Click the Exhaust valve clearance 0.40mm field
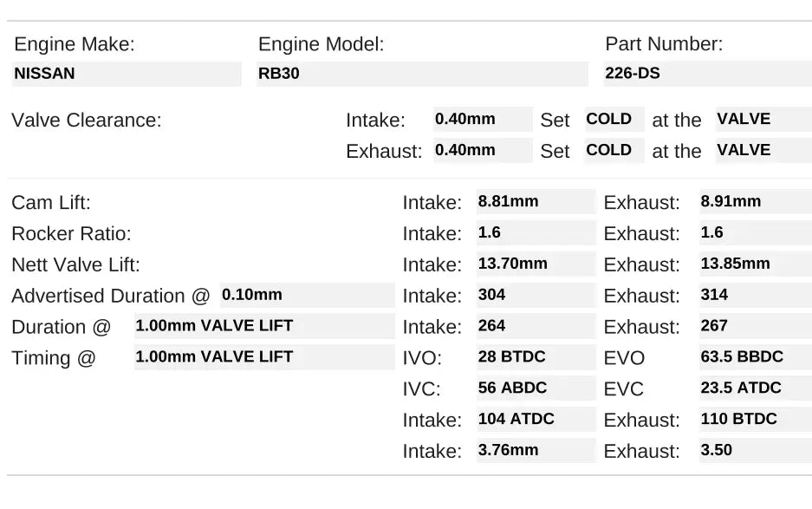Screen dimensions: 812x509 coord(483,150)
